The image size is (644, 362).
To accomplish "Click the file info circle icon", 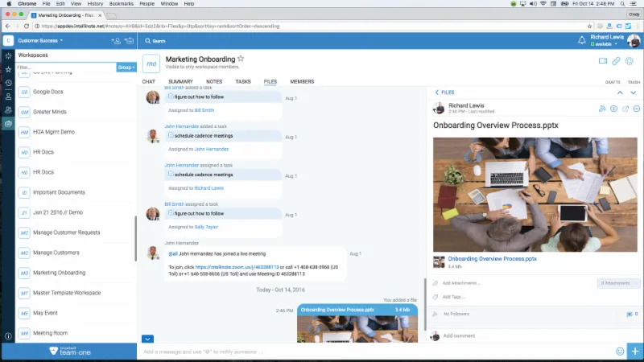I will pos(613,109).
